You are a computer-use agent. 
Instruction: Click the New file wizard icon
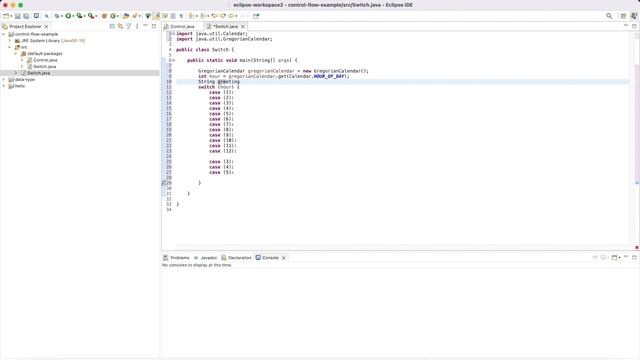point(6,16)
